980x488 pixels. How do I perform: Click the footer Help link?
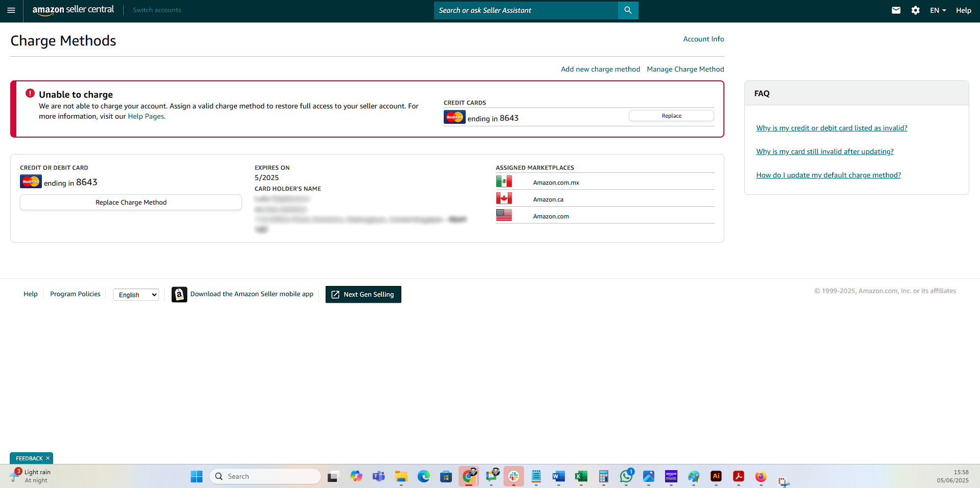click(31, 294)
